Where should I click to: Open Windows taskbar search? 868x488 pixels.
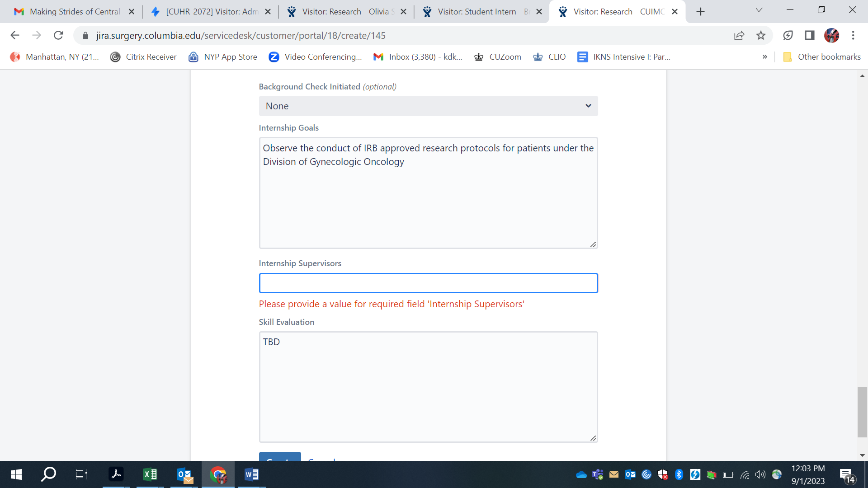click(x=48, y=474)
